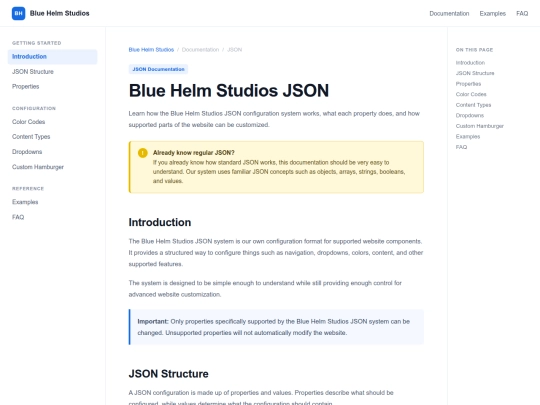The image size is (540, 405).
Task: Jump to FAQ in On This Page
Action: pyautogui.click(x=461, y=147)
